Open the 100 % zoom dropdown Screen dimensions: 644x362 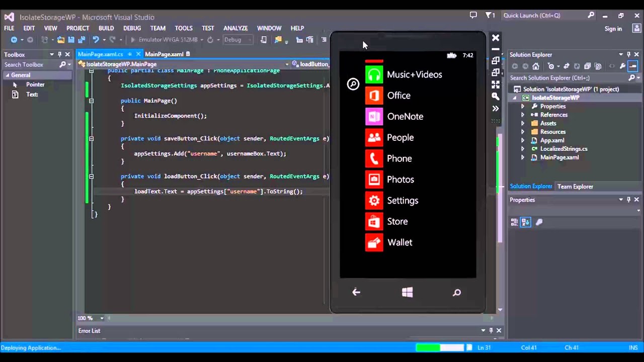pyautogui.click(x=102, y=318)
